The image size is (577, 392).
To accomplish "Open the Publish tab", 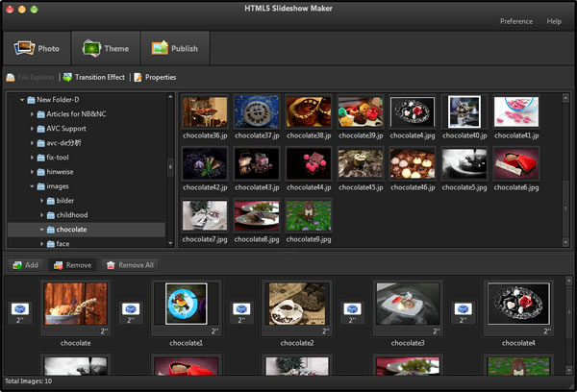I will point(175,48).
